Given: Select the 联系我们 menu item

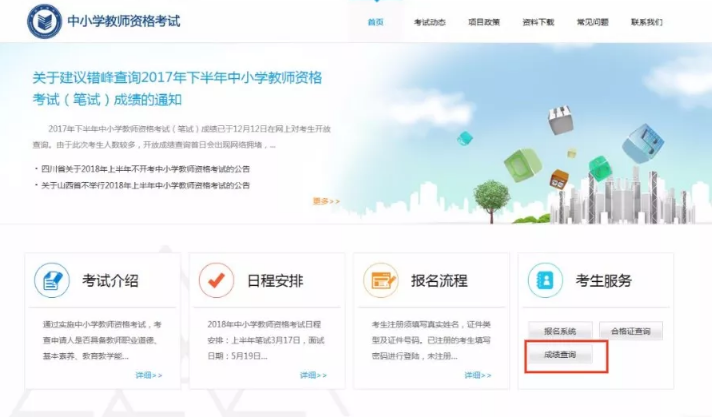Looking at the screenshot, I should [647, 22].
